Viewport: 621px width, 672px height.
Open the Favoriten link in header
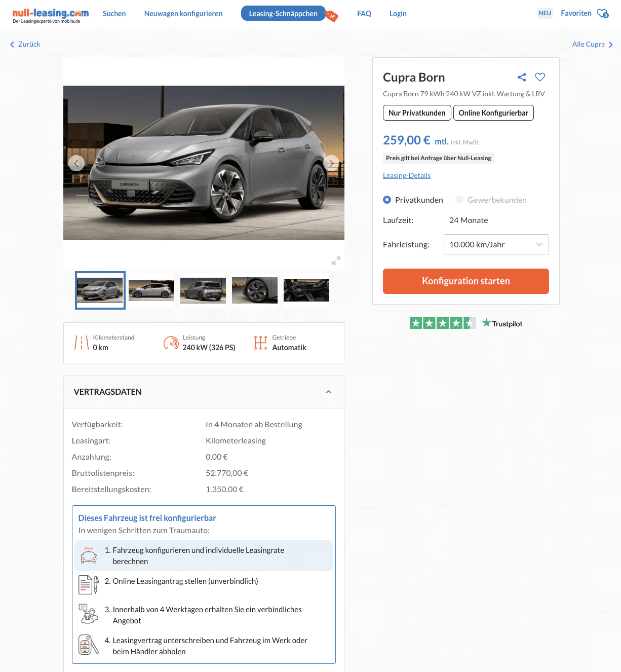point(576,13)
